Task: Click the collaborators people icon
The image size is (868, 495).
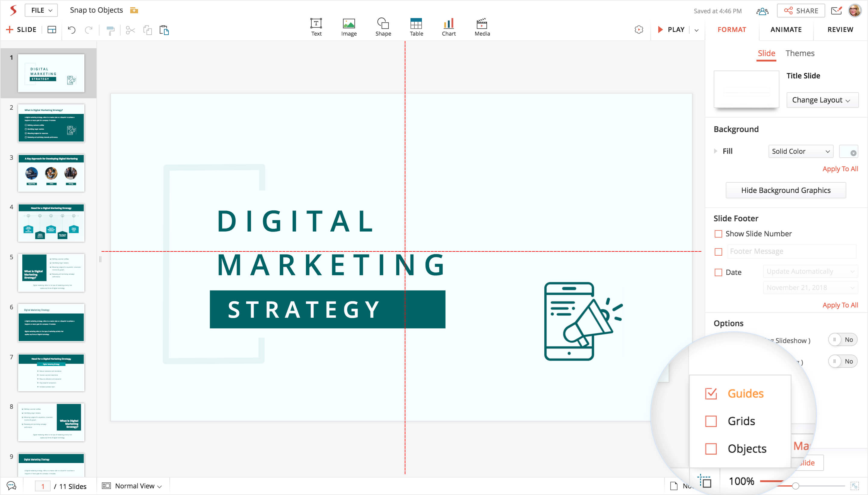Action: (762, 11)
